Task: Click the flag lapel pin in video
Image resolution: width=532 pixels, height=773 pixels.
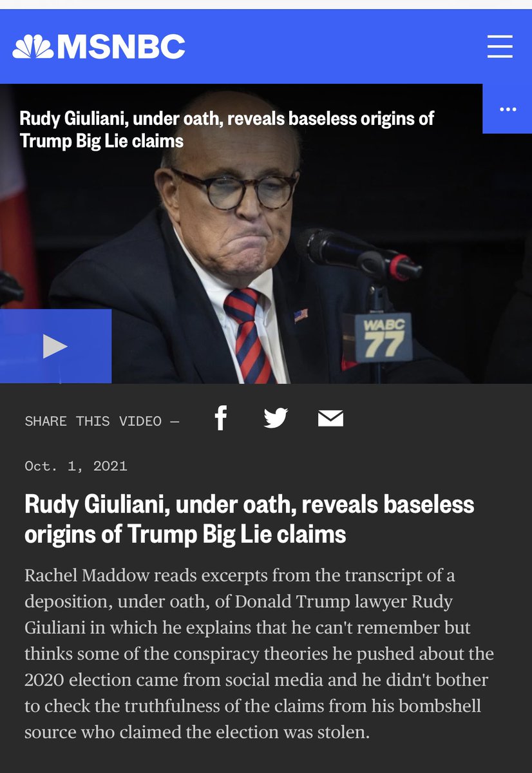Action: [x=301, y=316]
